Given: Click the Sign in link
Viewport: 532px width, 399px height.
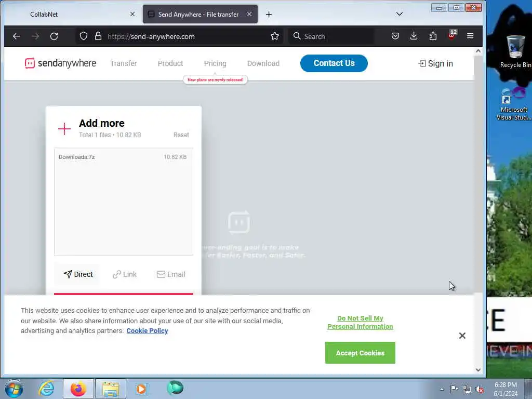Looking at the screenshot, I should click(436, 63).
